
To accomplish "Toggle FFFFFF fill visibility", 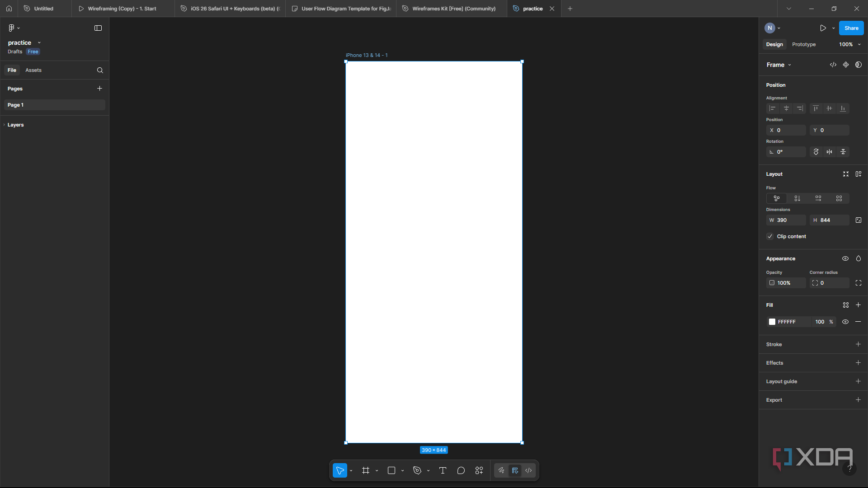I will (x=845, y=322).
